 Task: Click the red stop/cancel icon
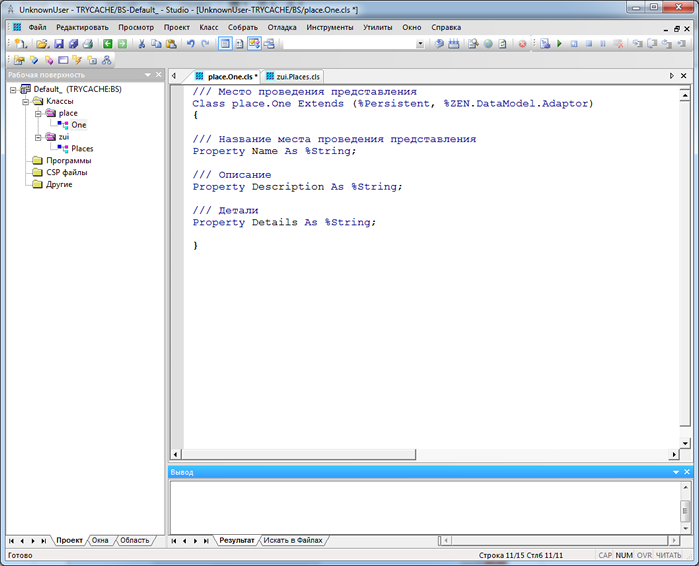[522, 44]
